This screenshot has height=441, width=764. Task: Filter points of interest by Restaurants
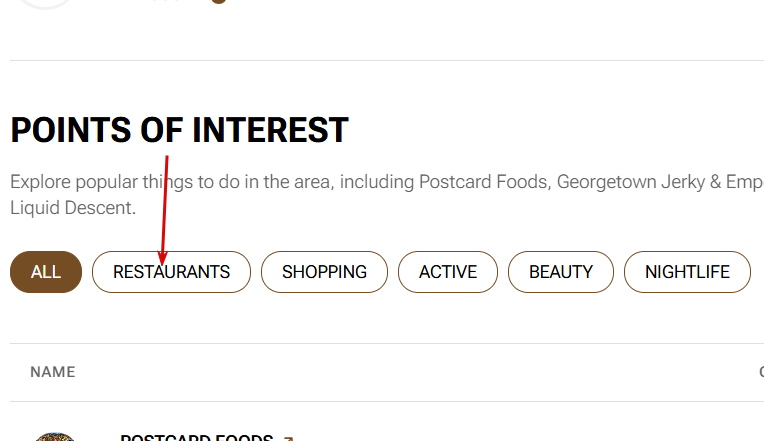pos(171,272)
